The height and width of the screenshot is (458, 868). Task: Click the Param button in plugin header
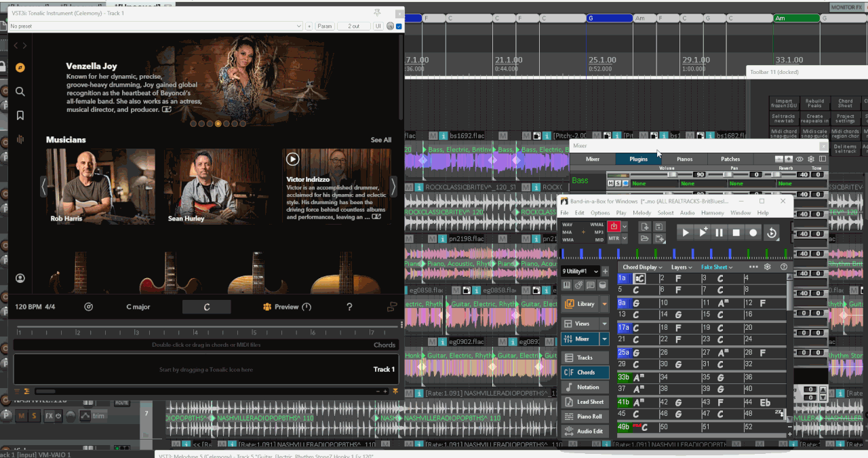(325, 26)
